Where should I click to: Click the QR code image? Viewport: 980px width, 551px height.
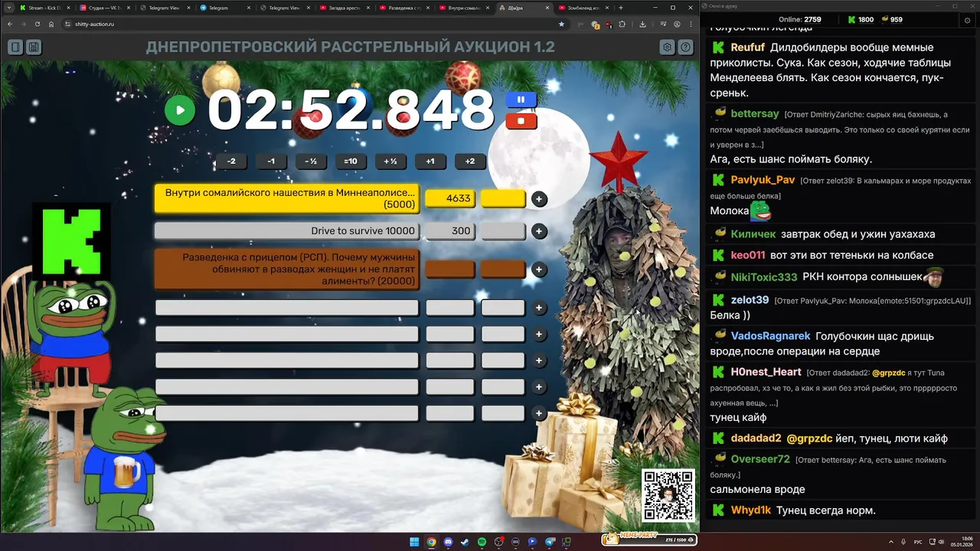click(x=668, y=496)
